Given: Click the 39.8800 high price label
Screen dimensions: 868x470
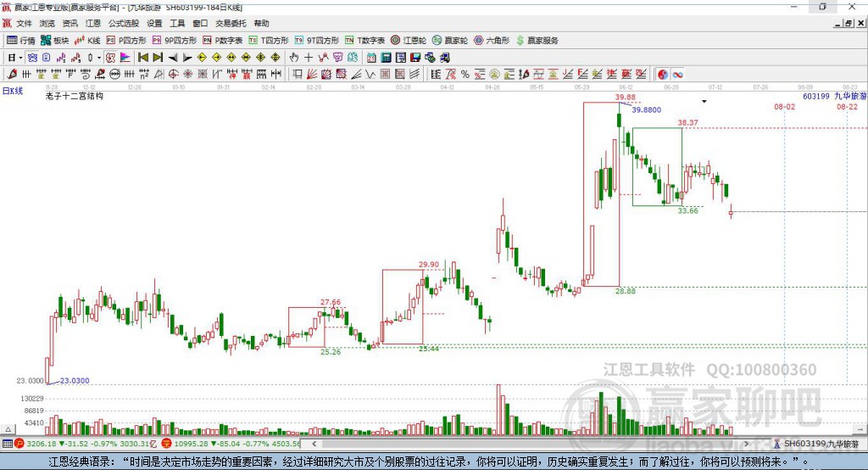Looking at the screenshot, I should [x=646, y=109].
